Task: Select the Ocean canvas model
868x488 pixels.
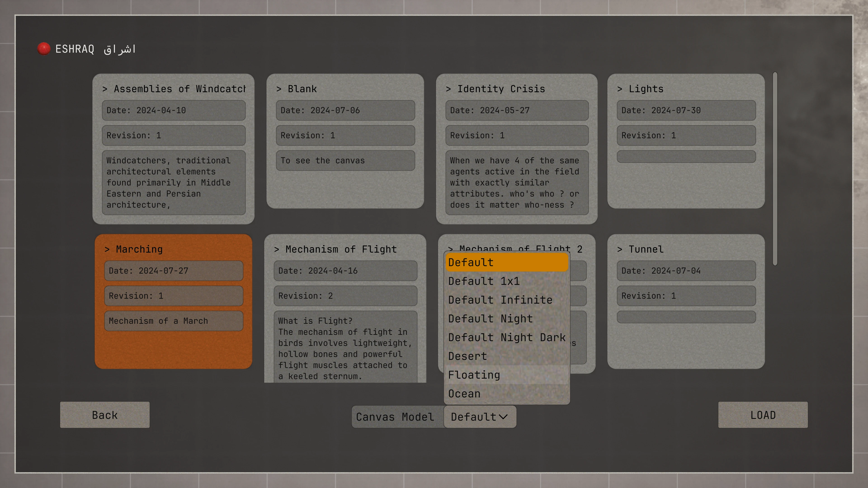Action: [464, 393]
